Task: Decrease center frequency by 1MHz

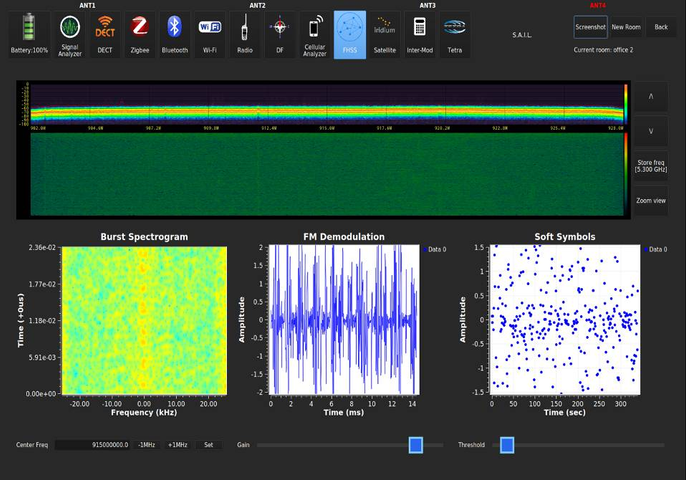Action: pyautogui.click(x=147, y=445)
